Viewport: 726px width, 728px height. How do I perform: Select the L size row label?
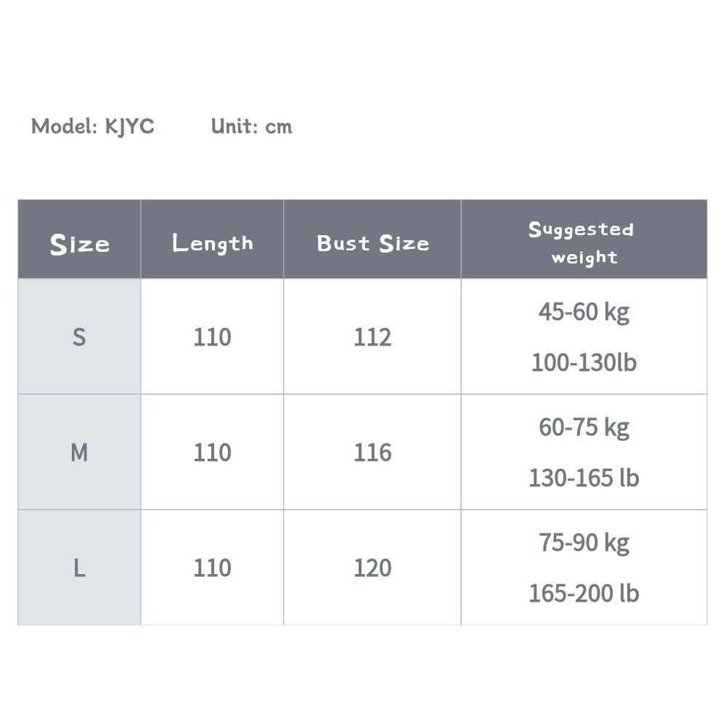[79, 568]
